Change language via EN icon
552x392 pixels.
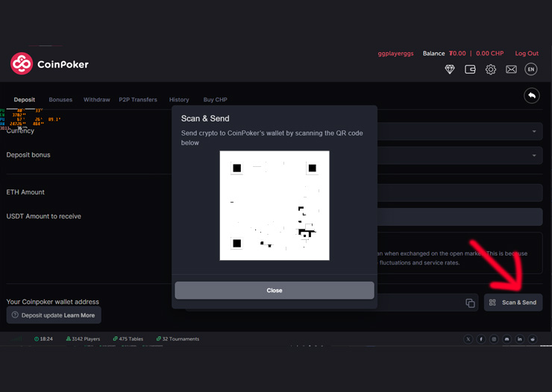point(531,69)
